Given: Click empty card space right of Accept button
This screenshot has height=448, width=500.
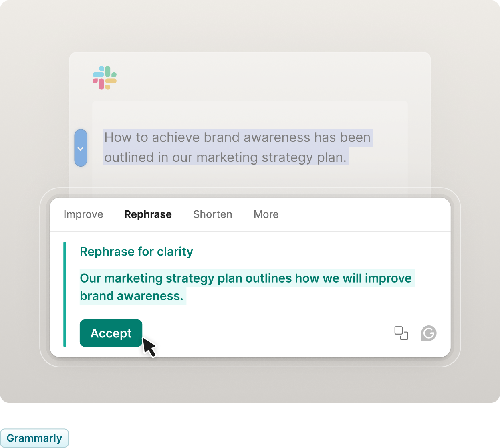Looking at the screenshot, I should click(x=264, y=333).
